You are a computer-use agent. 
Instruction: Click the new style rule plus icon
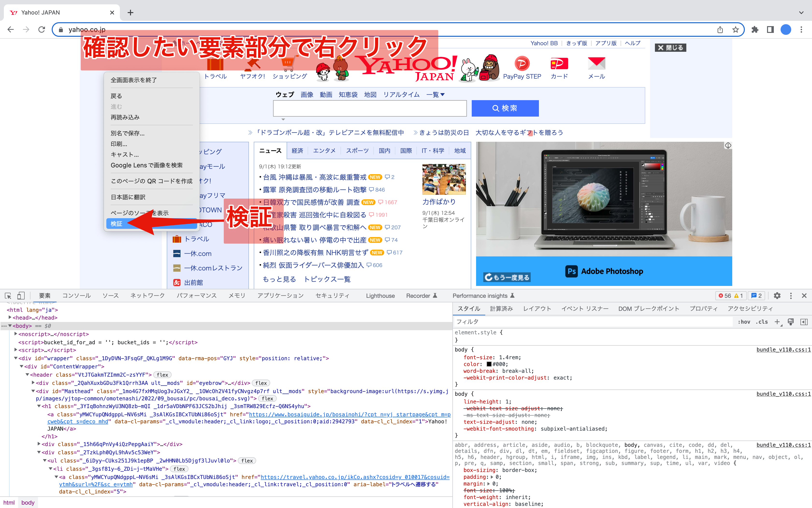click(777, 322)
